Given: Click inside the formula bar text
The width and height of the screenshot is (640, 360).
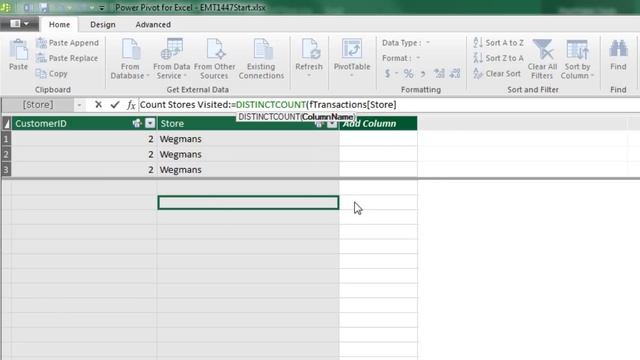Looking at the screenshot, I should coord(268,105).
